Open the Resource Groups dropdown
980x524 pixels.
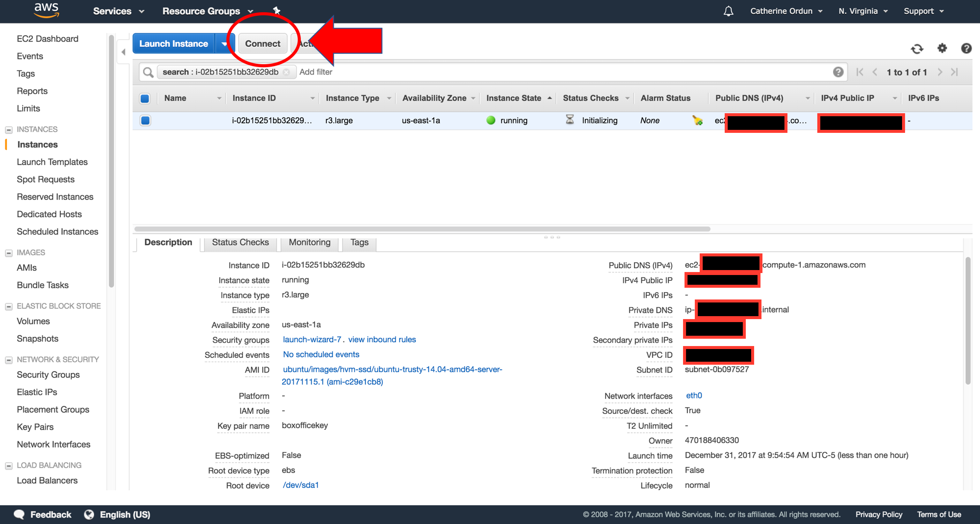(208, 11)
